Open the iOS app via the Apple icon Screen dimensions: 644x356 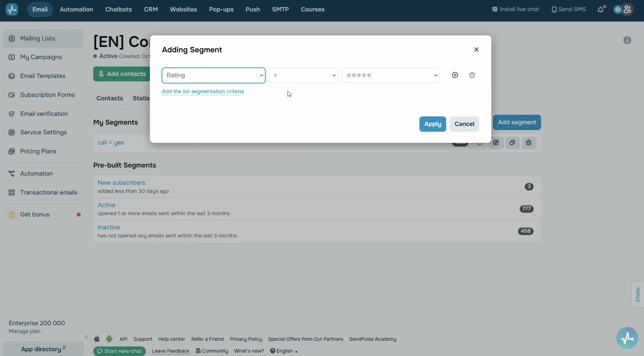[x=97, y=339]
